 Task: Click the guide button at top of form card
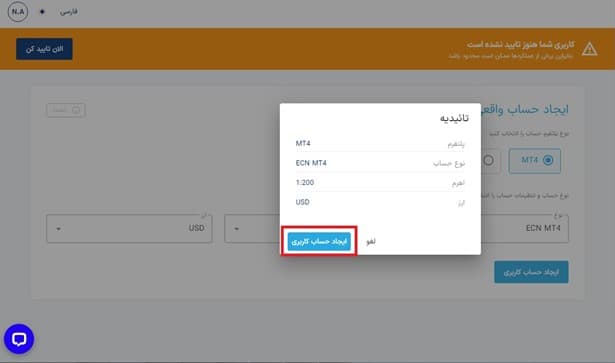[x=66, y=110]
